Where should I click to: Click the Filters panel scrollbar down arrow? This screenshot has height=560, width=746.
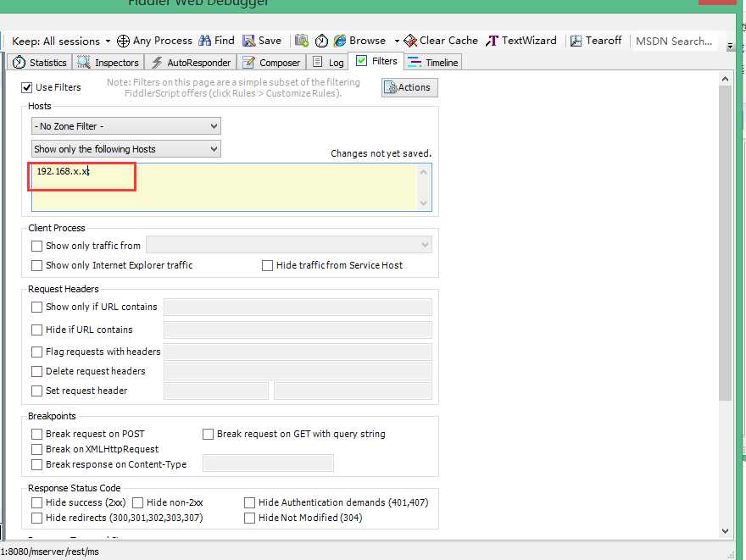725,531
